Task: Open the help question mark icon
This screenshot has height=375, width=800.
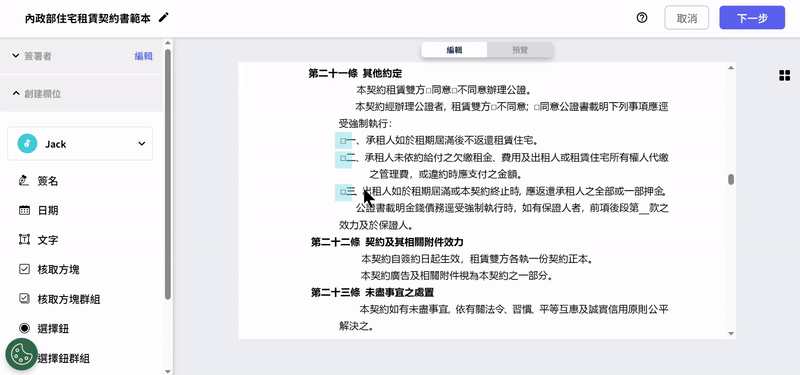Action: [x=642, y=18]
